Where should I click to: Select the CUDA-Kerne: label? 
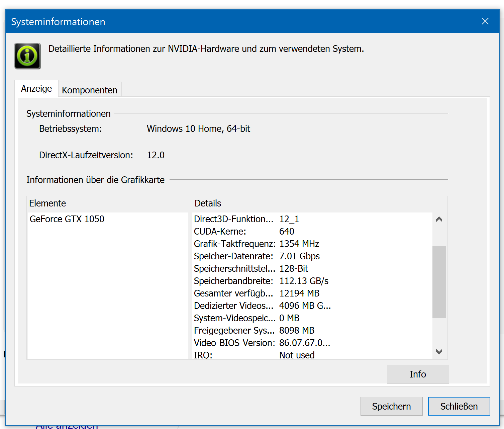[220, 231]
